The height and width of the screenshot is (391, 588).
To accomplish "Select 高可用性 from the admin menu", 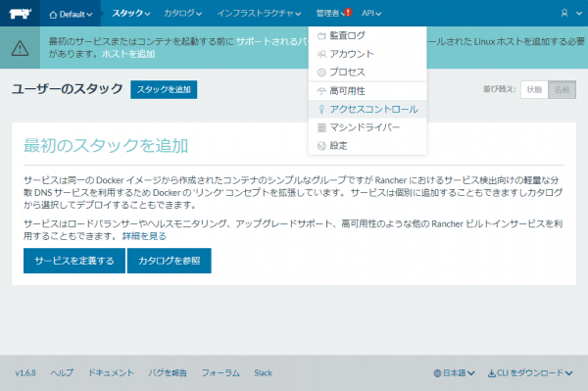I will tap(367, 91).
